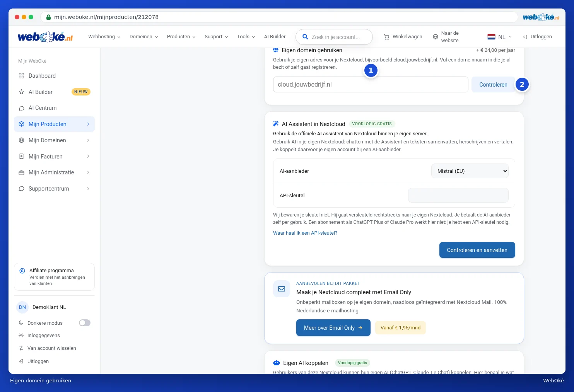
Task: Click the Mijn Facturen document icon
Action: pos(22,157)
